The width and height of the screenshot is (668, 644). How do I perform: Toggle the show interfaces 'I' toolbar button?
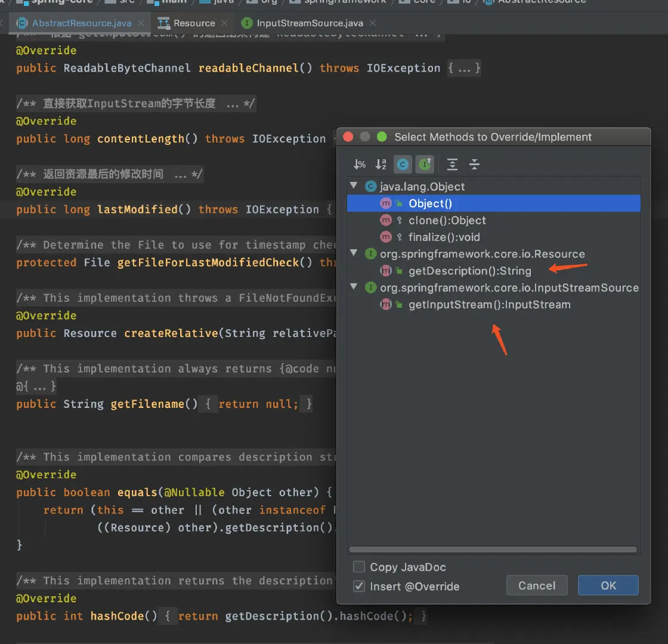pos(425,165)
